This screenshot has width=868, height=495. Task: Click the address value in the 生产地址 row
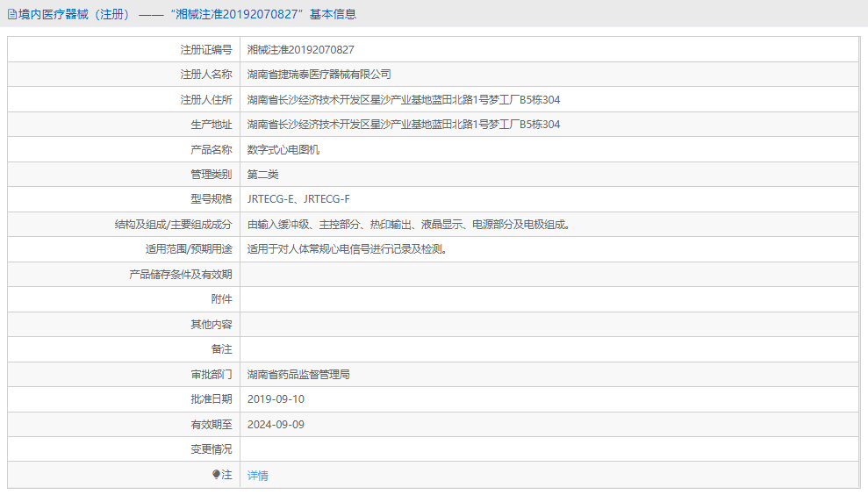[404, 125]
